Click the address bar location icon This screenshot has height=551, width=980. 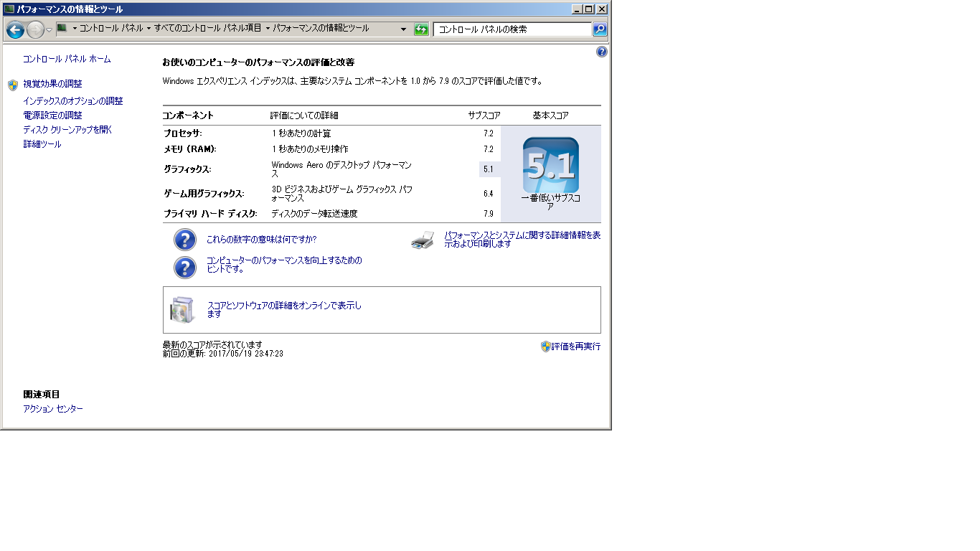click(62, 29)
